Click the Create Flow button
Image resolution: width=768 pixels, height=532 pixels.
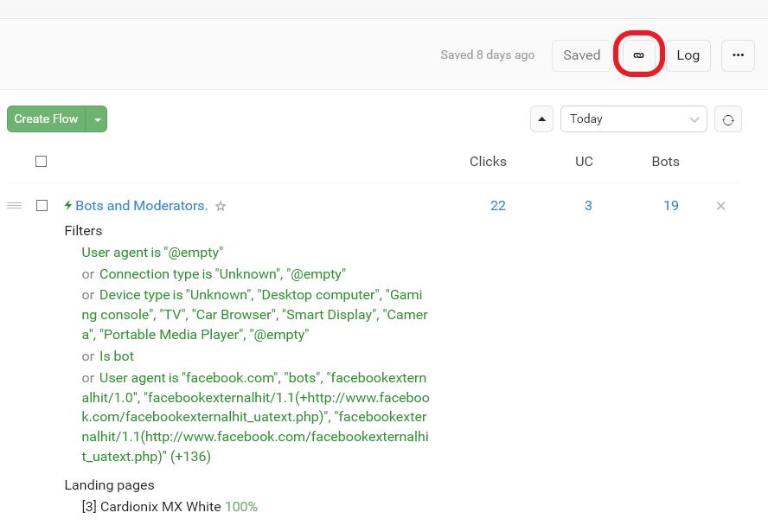[x=46, y=119]
